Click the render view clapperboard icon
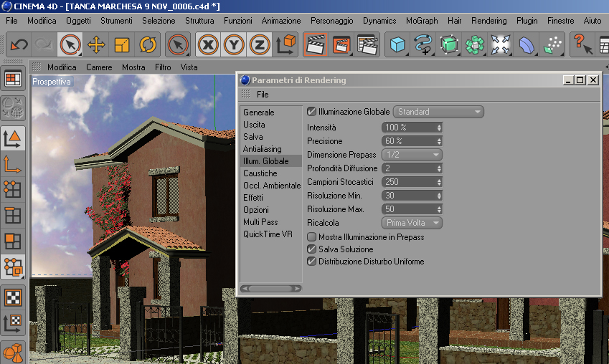This screenshot has height=364, width=609. 316,45
